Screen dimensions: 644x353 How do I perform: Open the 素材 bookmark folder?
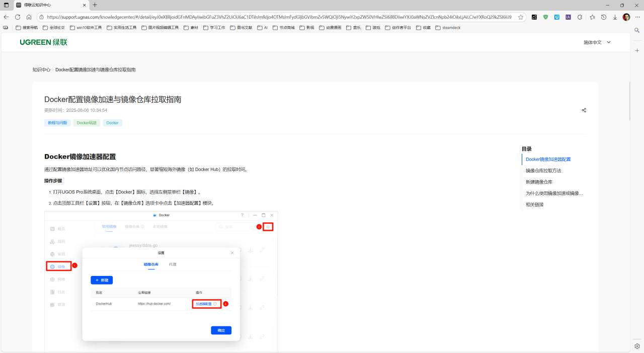191,28
